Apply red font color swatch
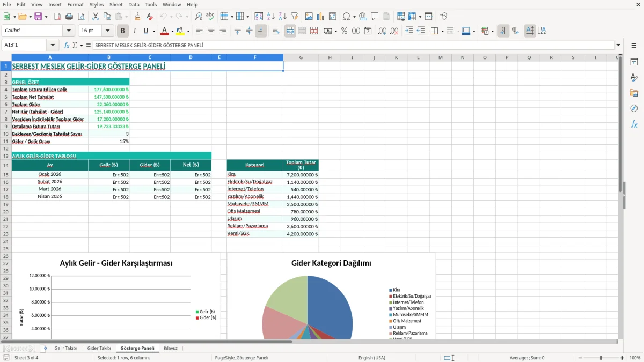Image resolution: width=644 pixels, height=362 pixels. coord(165,31)
